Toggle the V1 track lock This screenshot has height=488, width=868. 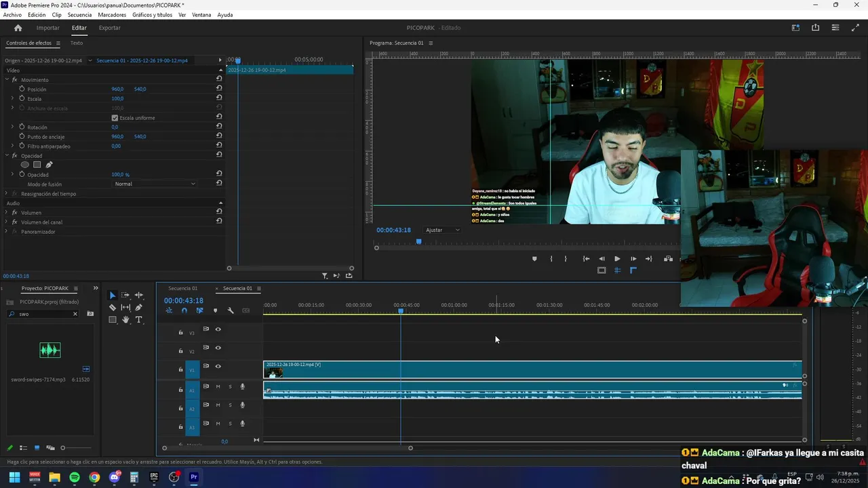pos(180,369)
